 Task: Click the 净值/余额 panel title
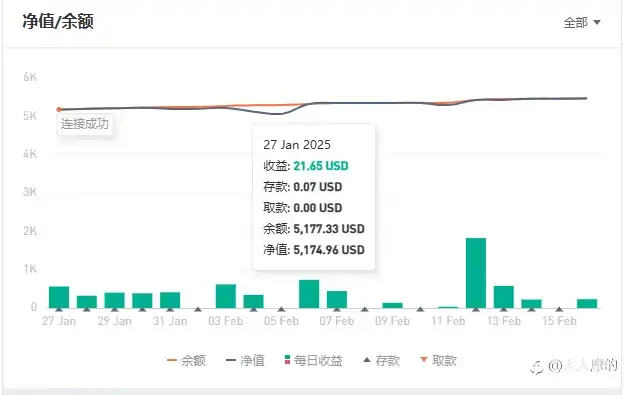[58, 21]
